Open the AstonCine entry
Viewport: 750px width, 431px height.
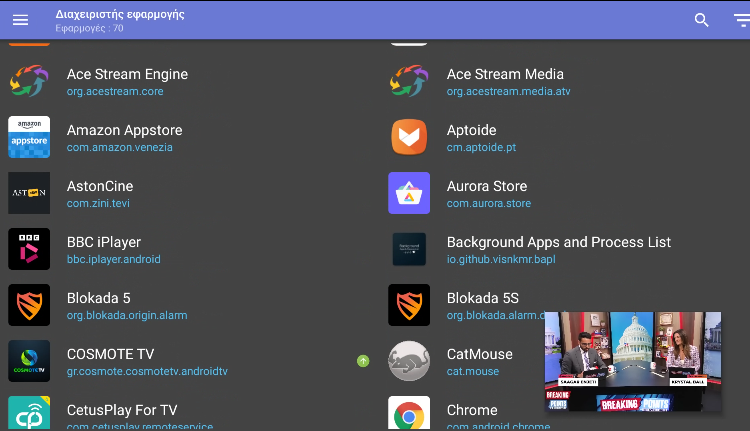point(100,186)
